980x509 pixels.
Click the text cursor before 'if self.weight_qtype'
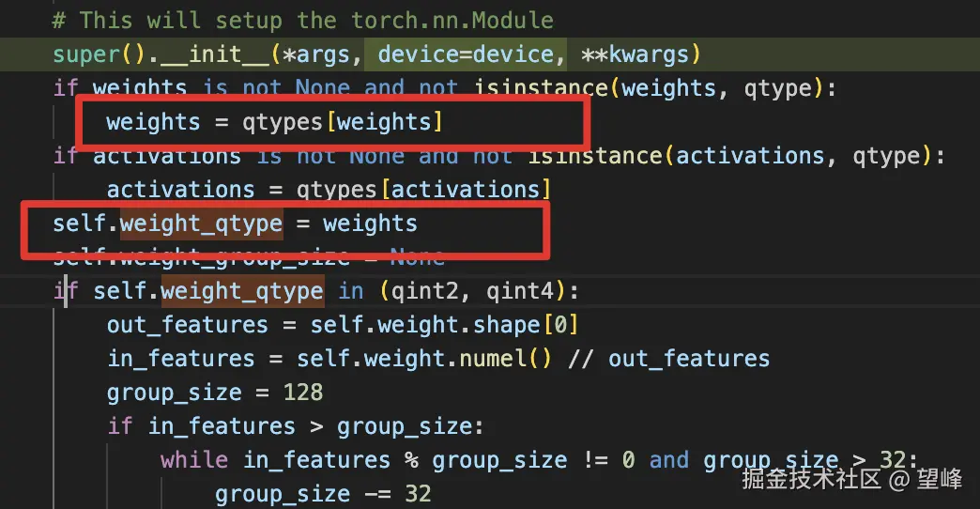click(66, 291)
